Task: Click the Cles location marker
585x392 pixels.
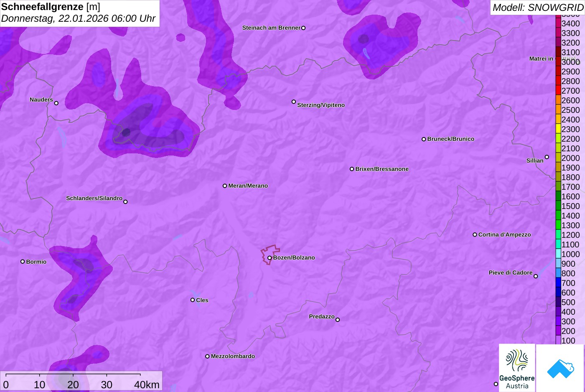Action: tap(193, 300)
